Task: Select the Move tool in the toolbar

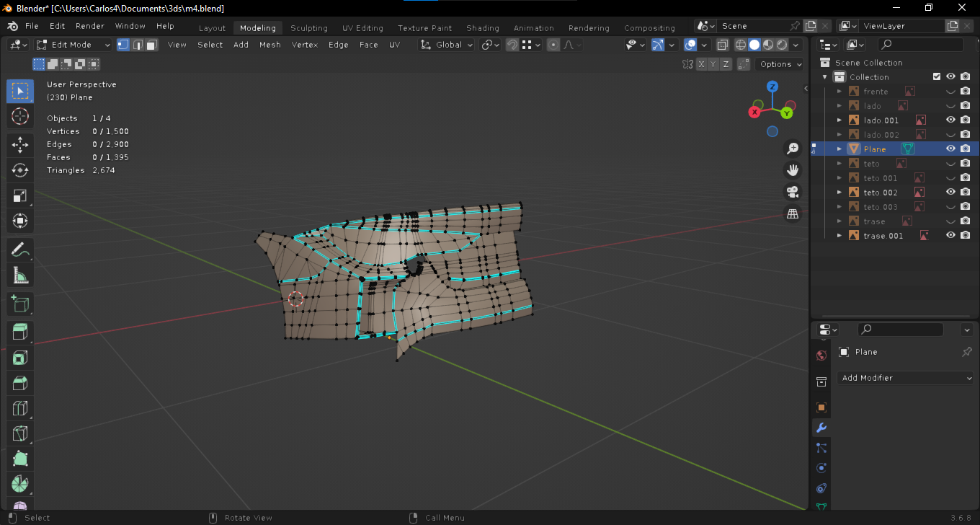Action: pos(20,144)
